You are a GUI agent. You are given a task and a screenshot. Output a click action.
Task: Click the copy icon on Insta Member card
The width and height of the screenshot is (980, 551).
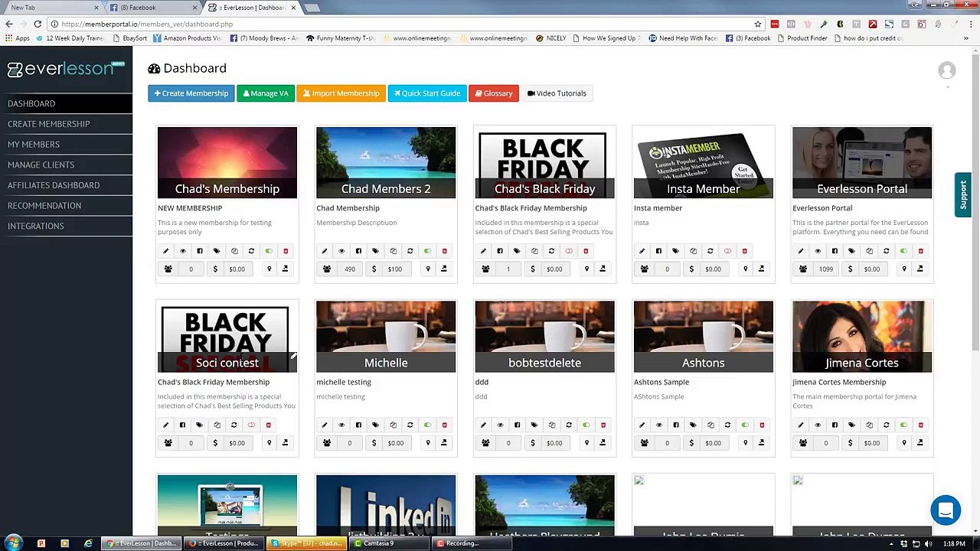click(693, 251)
